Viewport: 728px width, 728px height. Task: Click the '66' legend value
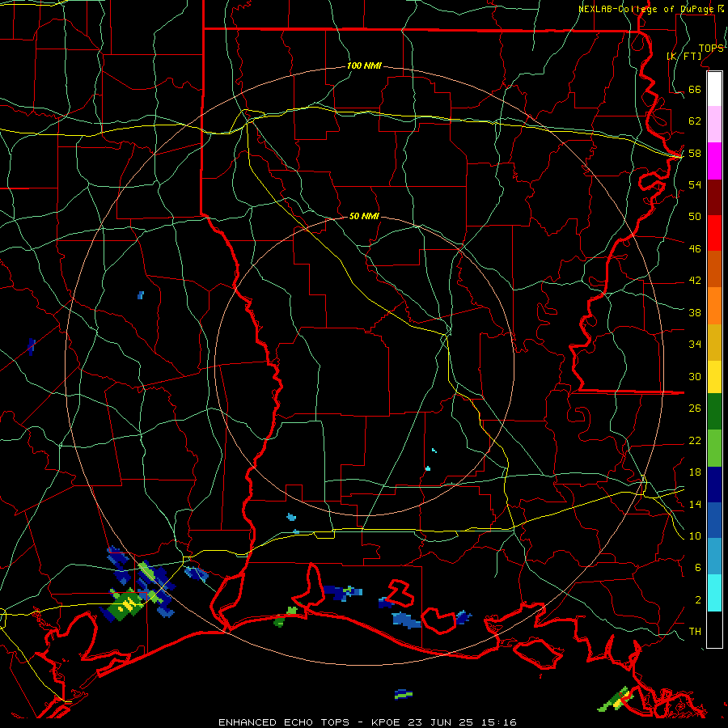coord(695,90)
